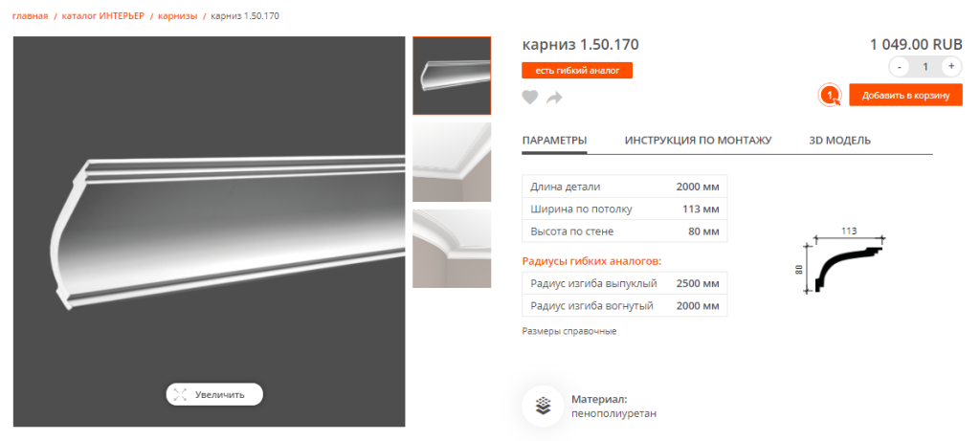
Task: Open каталог ИНТЕРЬЕР breadcrumb link
Action: click(103, 15)
